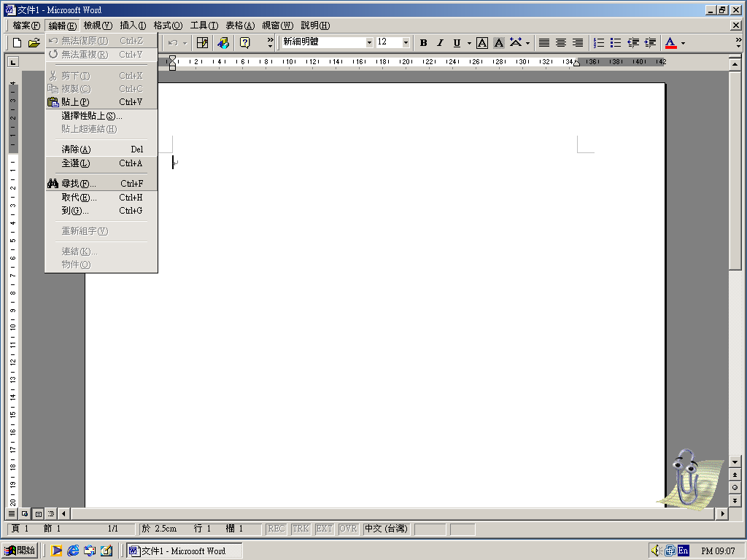Image resolution: width=747 pixels, height=560 pixels.
Task: Choose 到 (Go To) menu entry
Action: (x=101, y=211)
